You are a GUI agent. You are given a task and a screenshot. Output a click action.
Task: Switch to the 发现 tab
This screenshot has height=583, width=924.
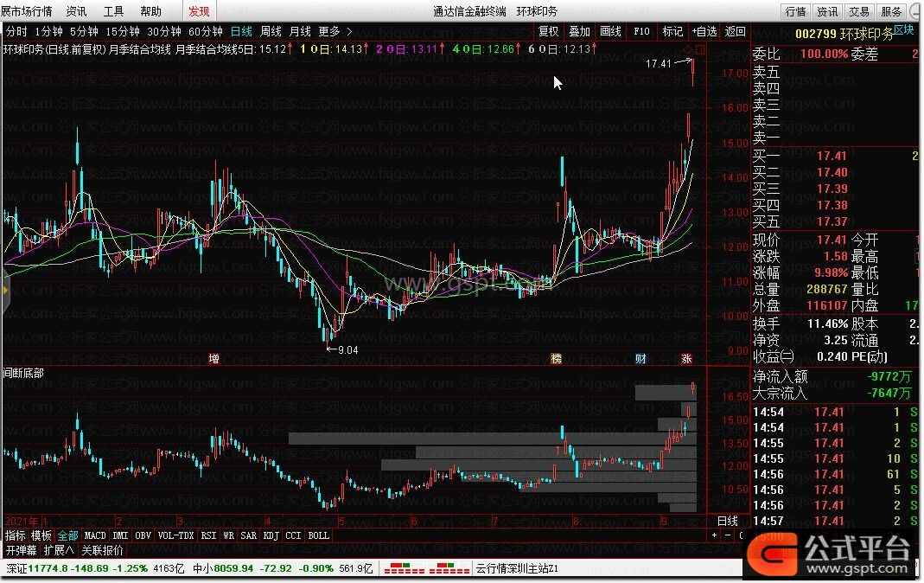[x=199, y=11]
